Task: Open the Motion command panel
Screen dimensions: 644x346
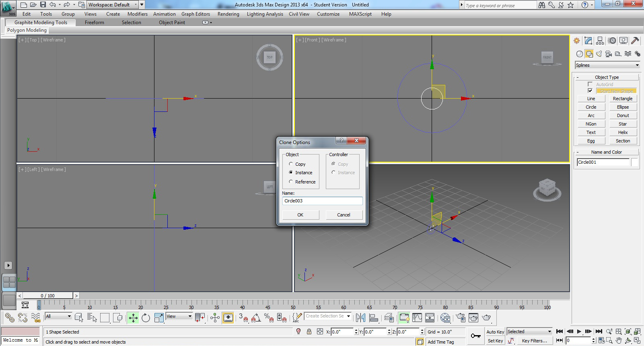Action: pos(612,41)
